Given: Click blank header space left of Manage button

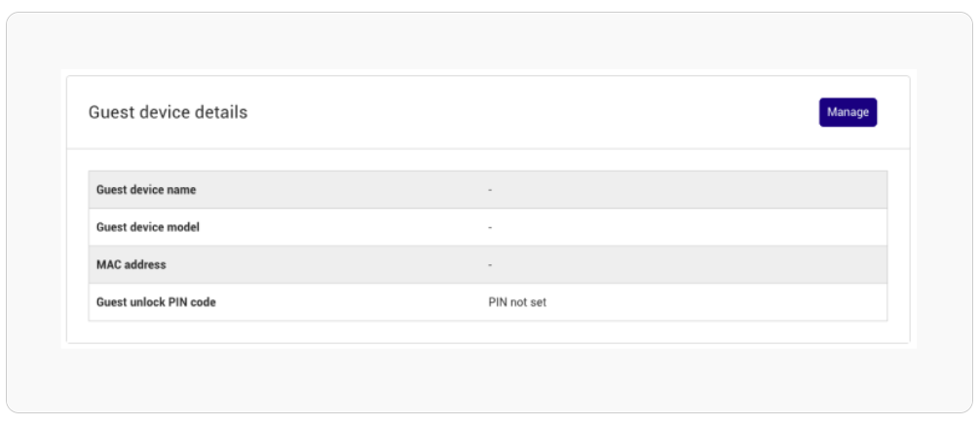Looking at the screenshot, I should coord(531,112).
